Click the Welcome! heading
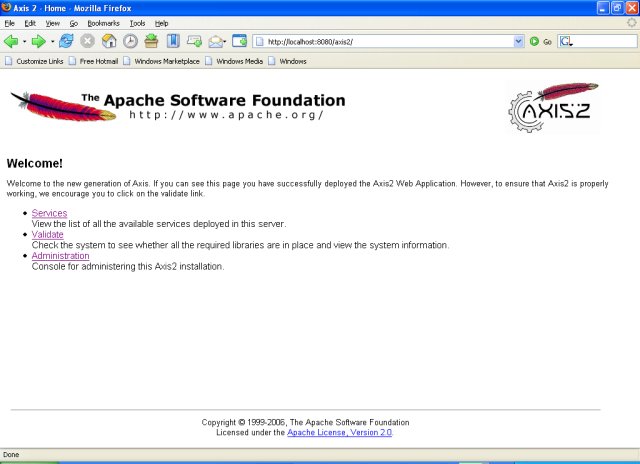Viewport: 640px width, 464px height. point(35,163)
